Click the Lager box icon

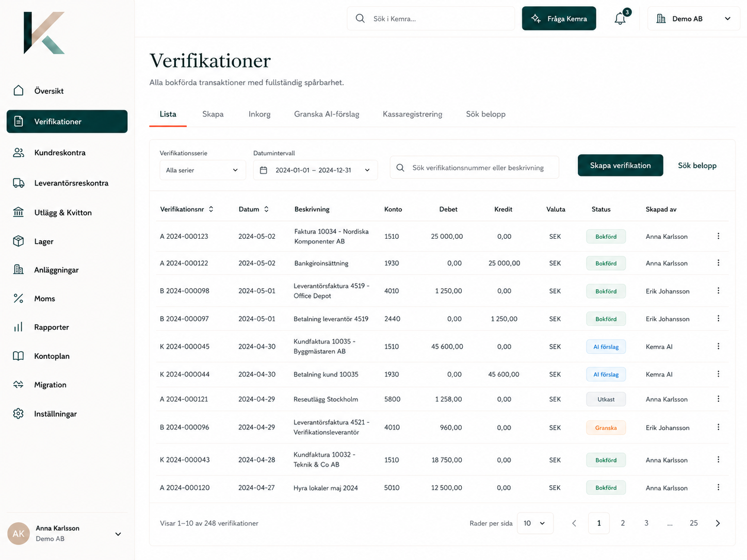(19, 241)
